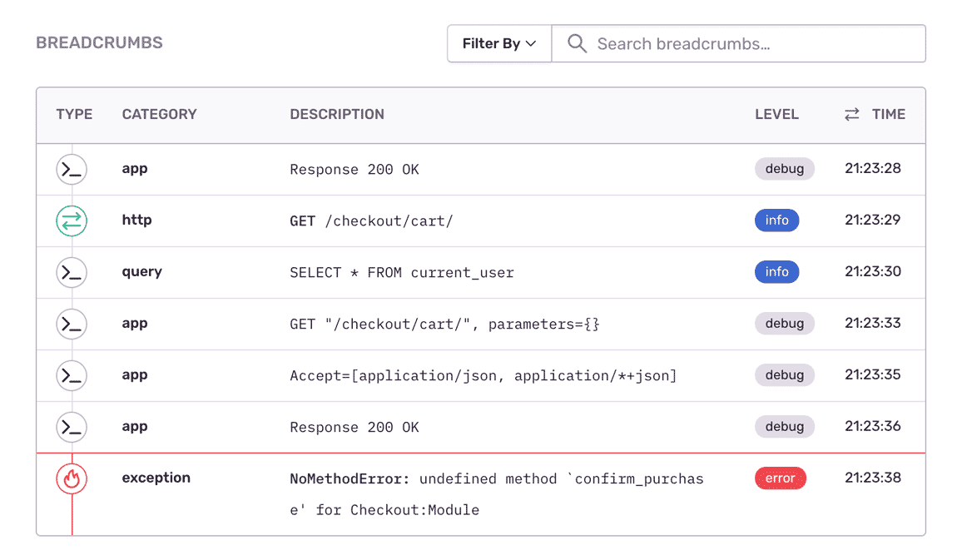962x560 pixels.
Task: Click the magnifying glass search icon
Action: pos(577,44)
